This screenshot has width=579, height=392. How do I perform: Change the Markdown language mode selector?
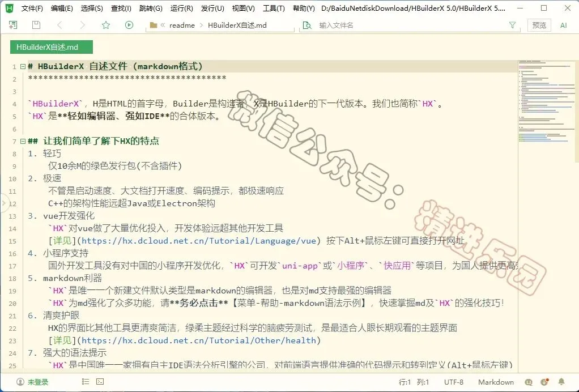pos(496,382)
